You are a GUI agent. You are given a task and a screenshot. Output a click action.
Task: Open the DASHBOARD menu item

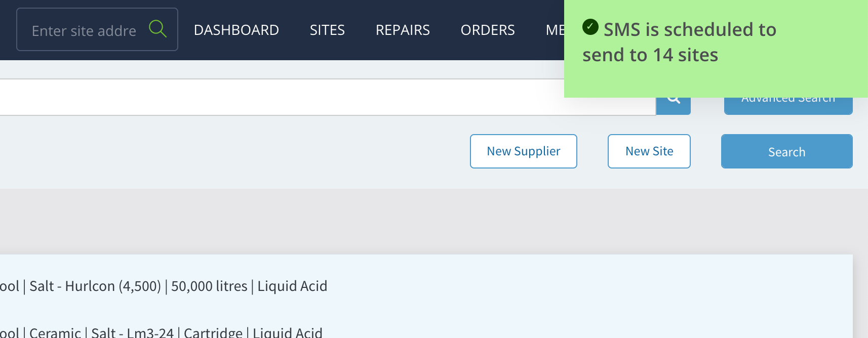click(x=236, y=30)
